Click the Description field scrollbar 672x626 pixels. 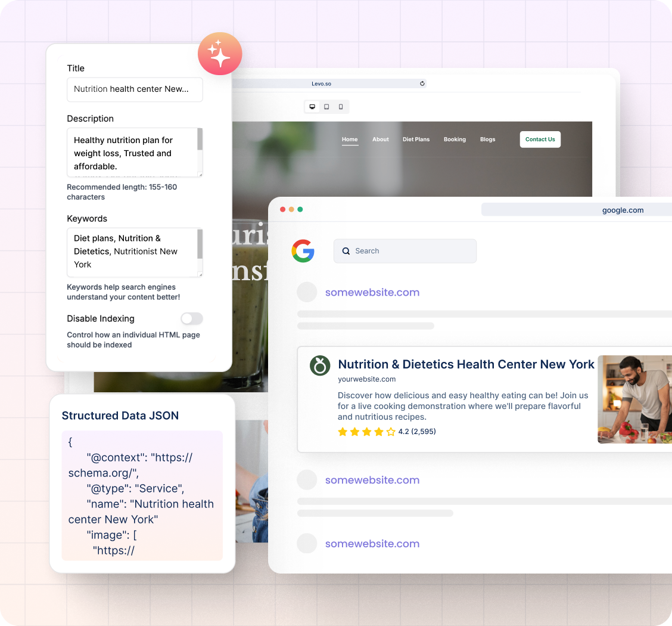[200, 141]
